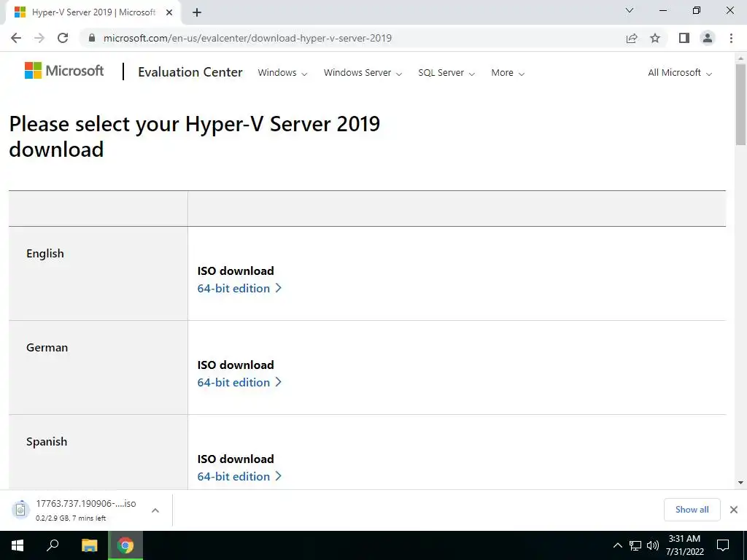Open the taskbar clock and date
This screenshot has height=560, width=747.
[684, 545]
